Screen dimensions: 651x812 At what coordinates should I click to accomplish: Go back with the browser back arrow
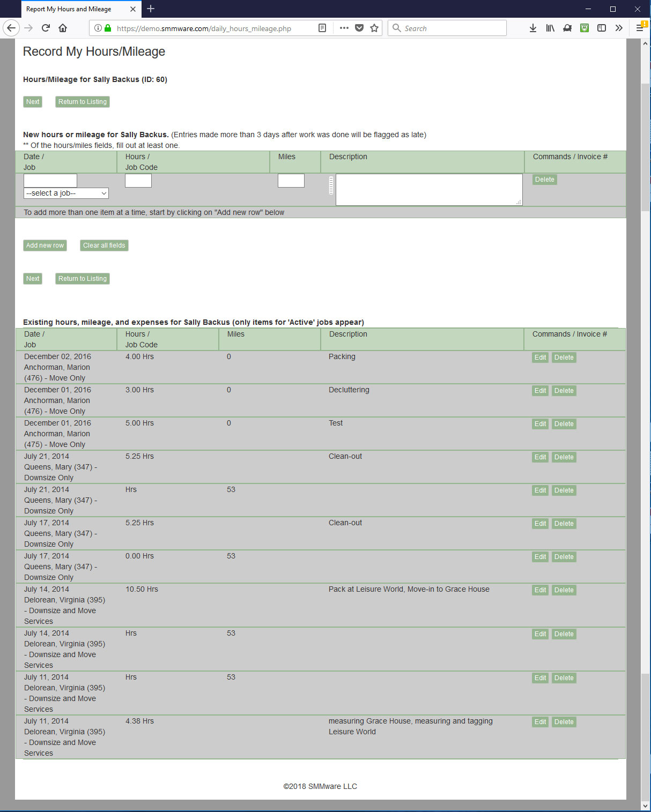coord(11,28)
